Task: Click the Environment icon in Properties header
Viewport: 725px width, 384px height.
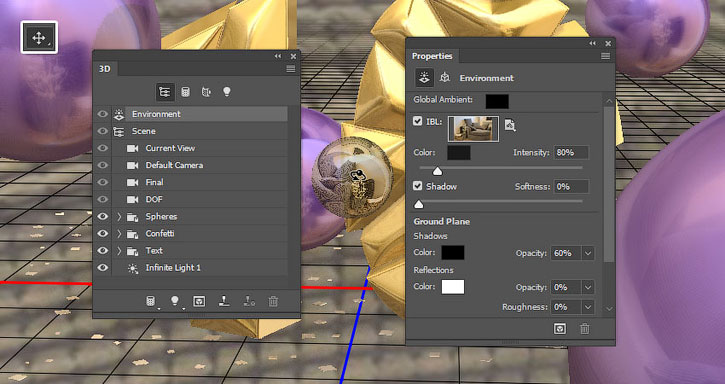Action: [424, 78]
